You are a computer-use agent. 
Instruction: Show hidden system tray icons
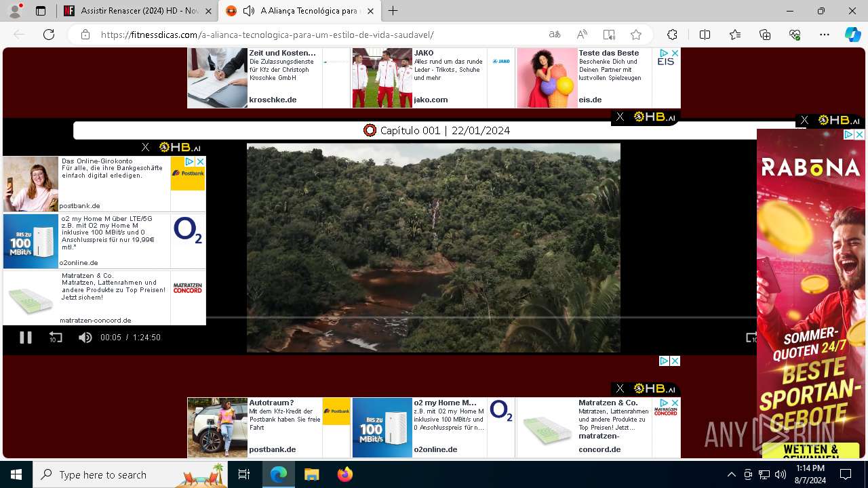click(731, 474)
